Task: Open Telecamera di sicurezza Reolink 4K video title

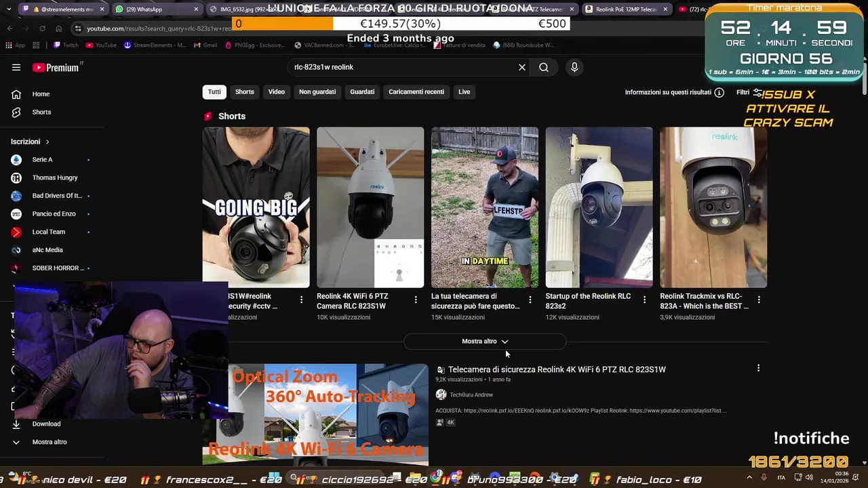Action: 557,369
